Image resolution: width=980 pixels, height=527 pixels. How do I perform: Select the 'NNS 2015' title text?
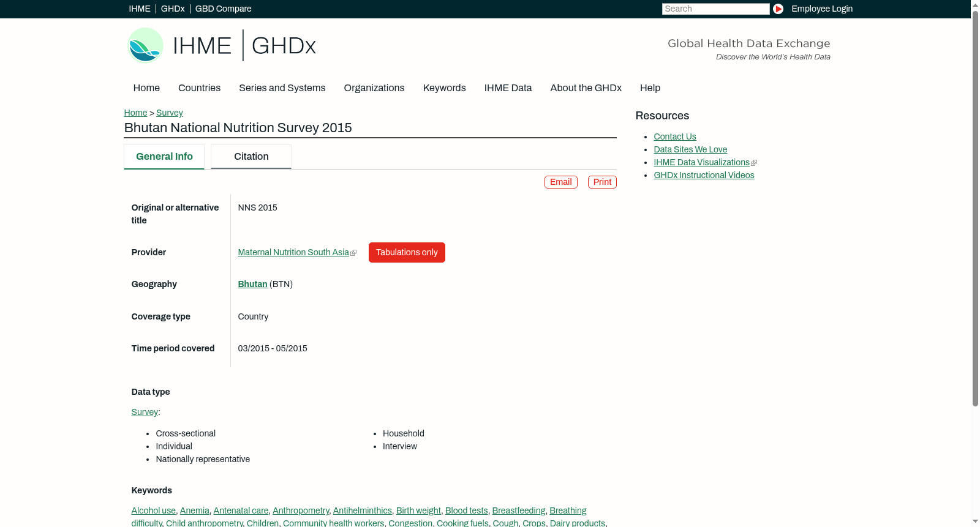pyautogui.click(x=258, y=207)
